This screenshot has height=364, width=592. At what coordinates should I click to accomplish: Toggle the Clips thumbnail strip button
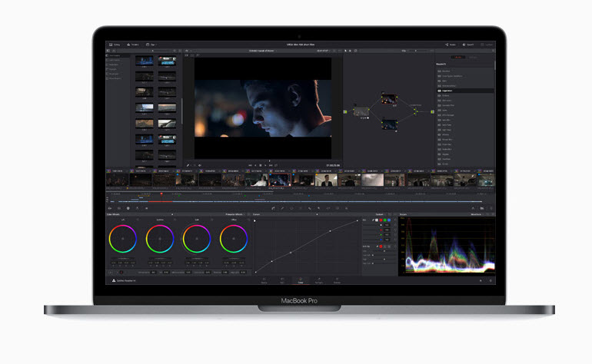click(x=151, y=45)
